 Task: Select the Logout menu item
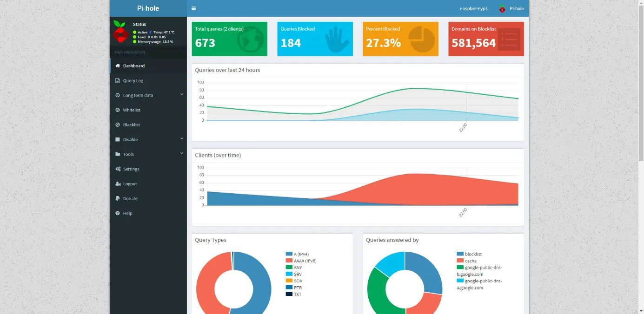(x=148, y=184)
